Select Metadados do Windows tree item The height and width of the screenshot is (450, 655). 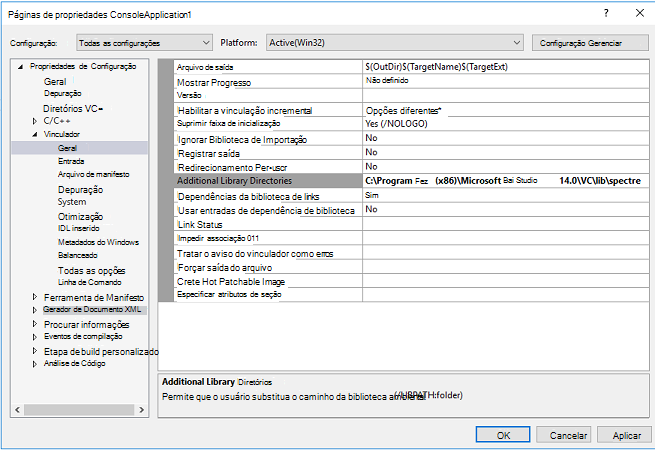pyautogui.click(x=98, y=242)
